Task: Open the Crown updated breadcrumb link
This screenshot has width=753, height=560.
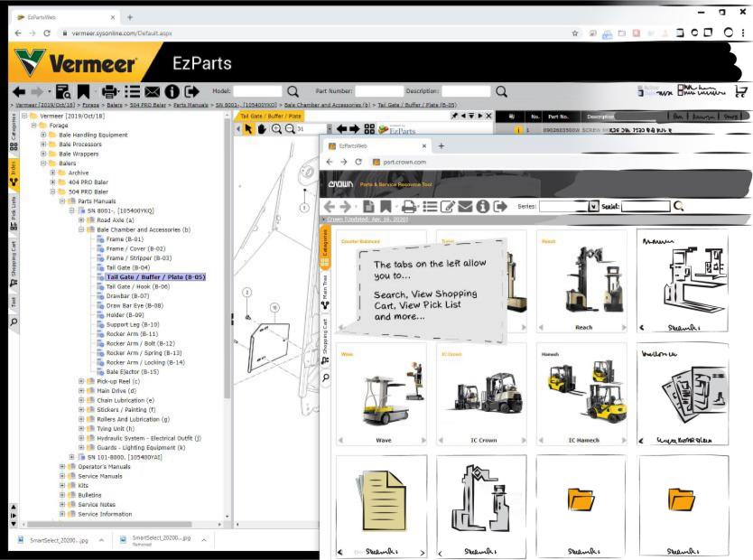Action: pos(367,219)
